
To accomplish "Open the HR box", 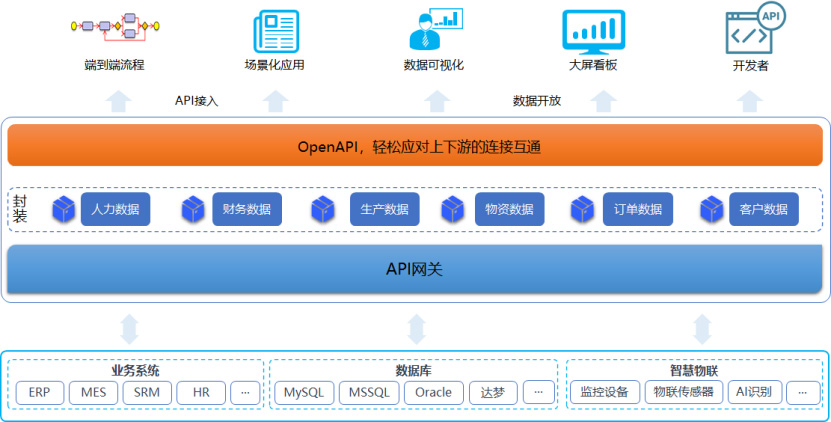I will click(201, 393).
